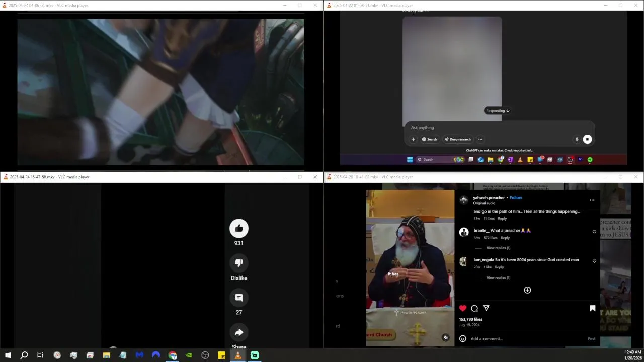Open NVIDIA icon in taskbar
The width and height of the screenshot is (644, 362).
(x=189, y=355)
